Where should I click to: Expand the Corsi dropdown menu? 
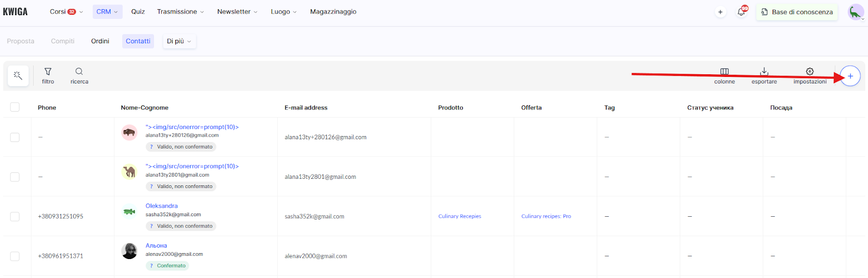point(66,11)
